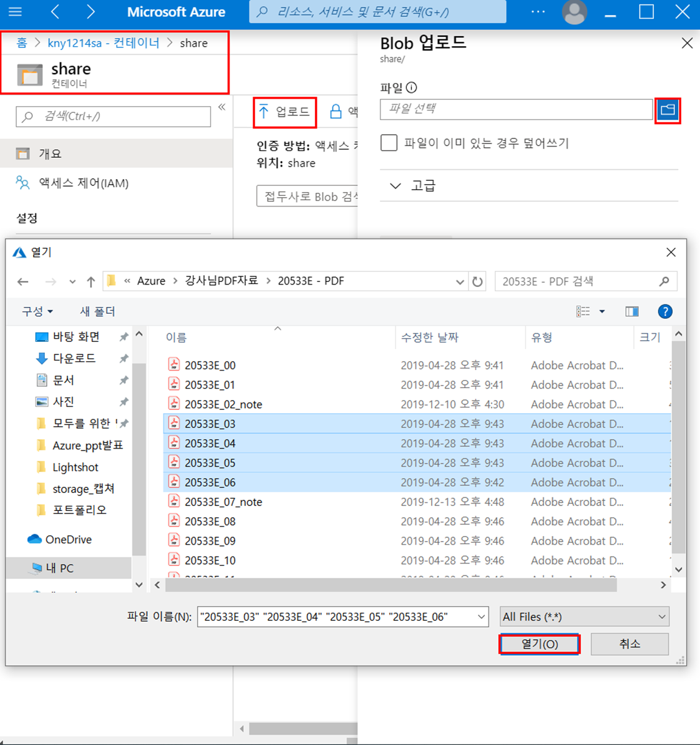Screen dimensions: 700x745
Task: Click the 파일 info icon
Action: (412, 87)
